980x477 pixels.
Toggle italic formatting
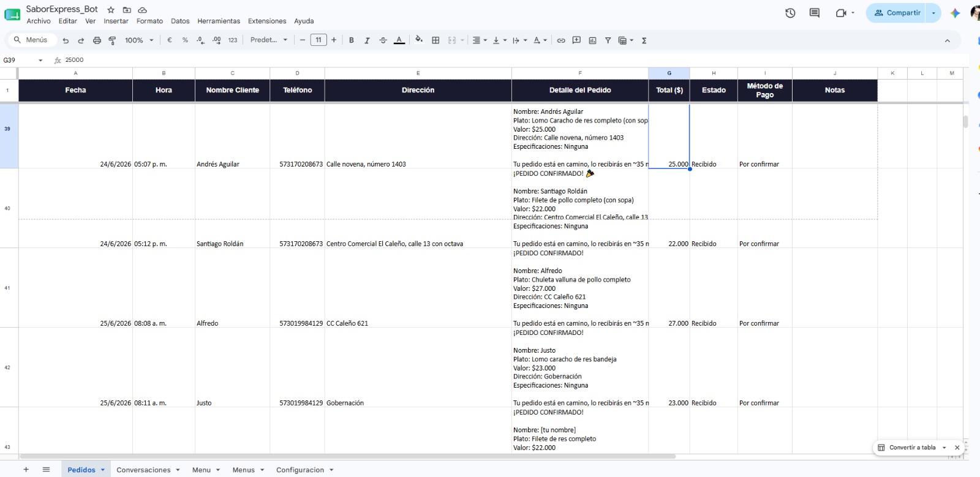tap(367, 40)
